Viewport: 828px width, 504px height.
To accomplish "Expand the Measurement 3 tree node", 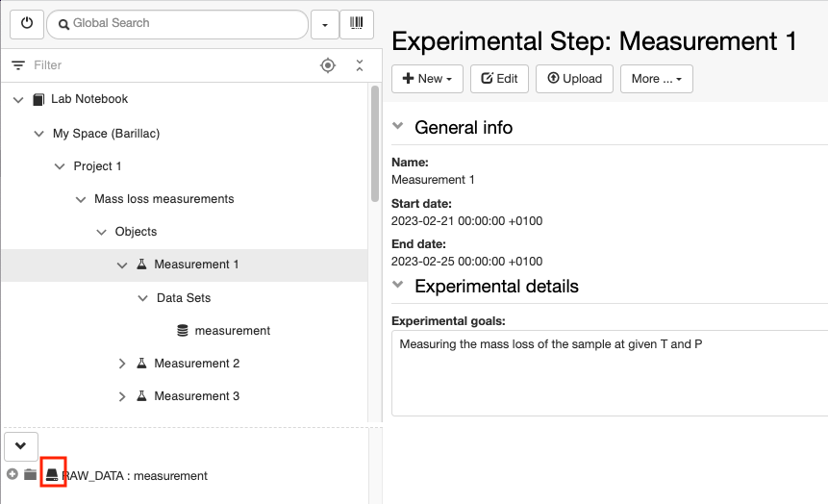I will point(122,396).
